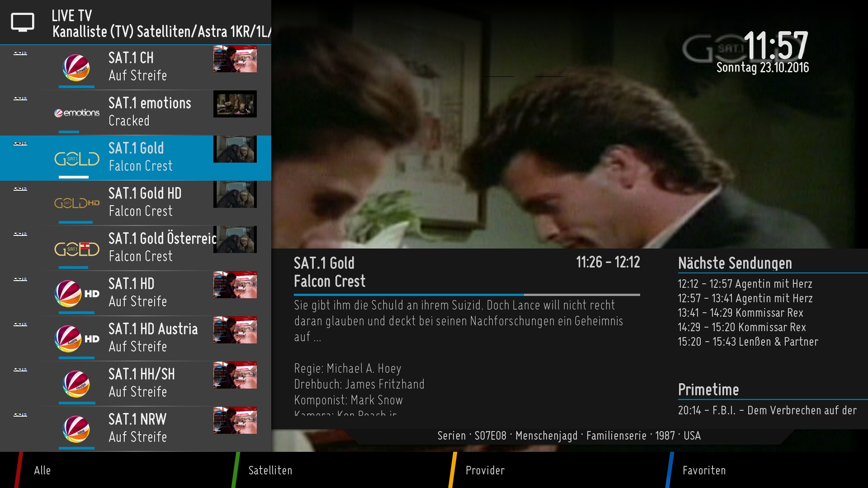This screenshot has height=488, width=868.
Task: Click the SAT.1 HD channel logo
Action: (x=77, y=294)
